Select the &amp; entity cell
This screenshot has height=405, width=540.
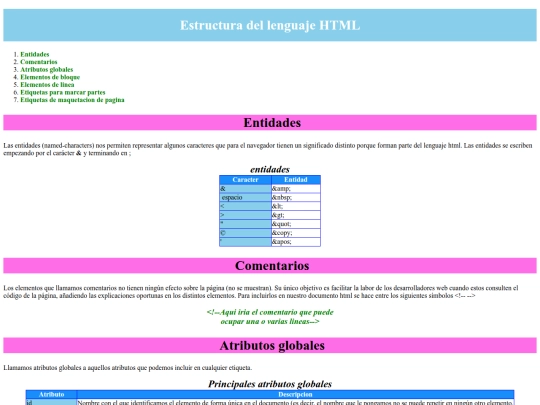pos(296,189)
